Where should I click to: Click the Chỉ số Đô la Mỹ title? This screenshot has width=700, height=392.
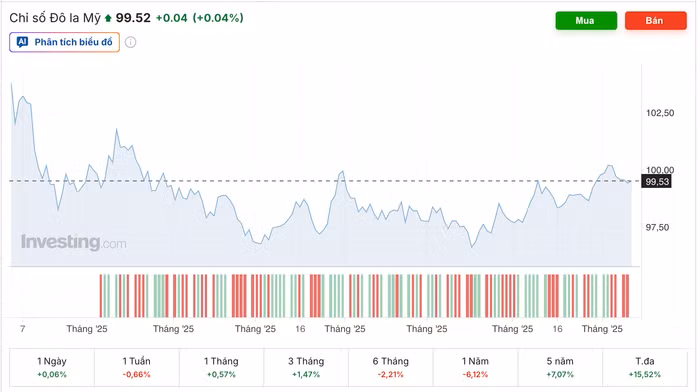pos(55,18)
